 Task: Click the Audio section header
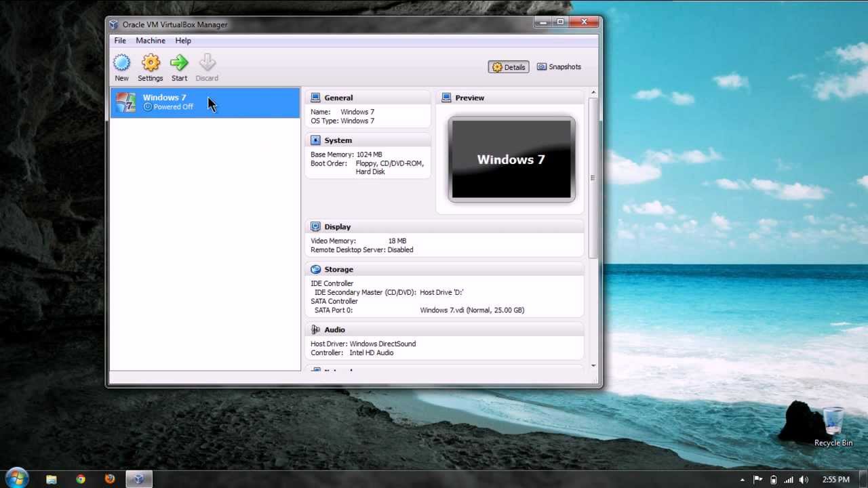(445, 329)
